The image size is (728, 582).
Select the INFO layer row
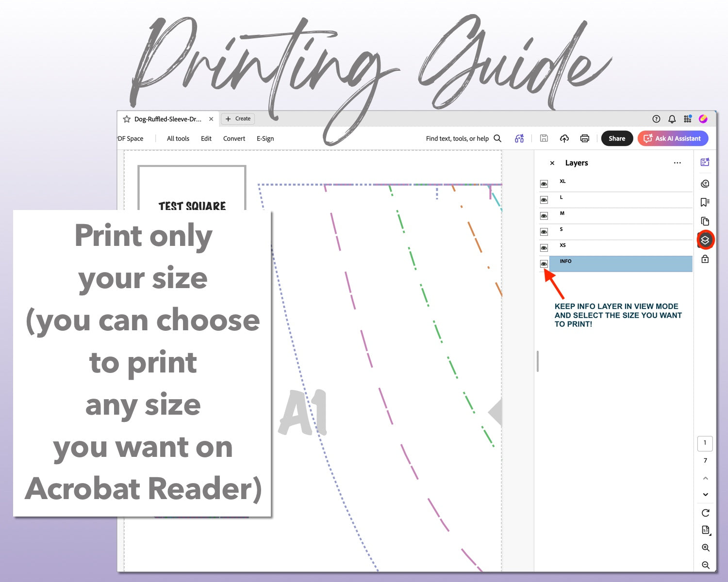point(621,264)
